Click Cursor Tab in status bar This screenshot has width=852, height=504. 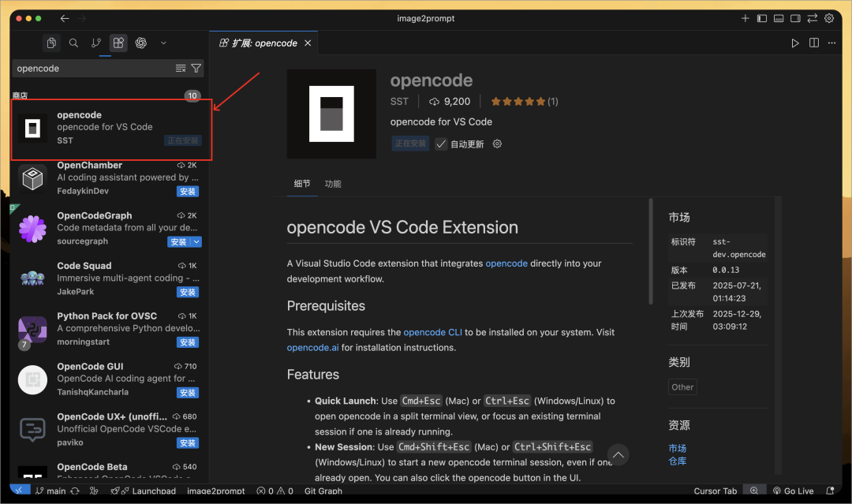pos(715,491)
